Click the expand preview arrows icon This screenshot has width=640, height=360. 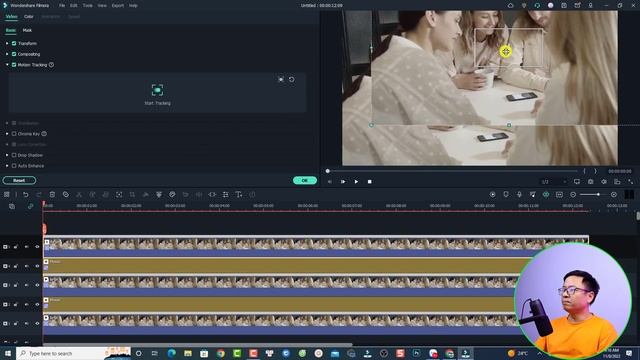point(631,182)
